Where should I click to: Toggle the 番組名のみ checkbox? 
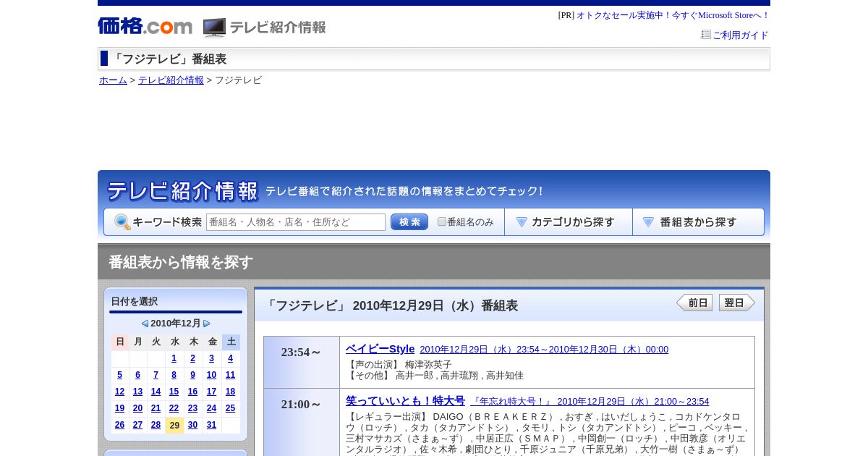point(442,221)
